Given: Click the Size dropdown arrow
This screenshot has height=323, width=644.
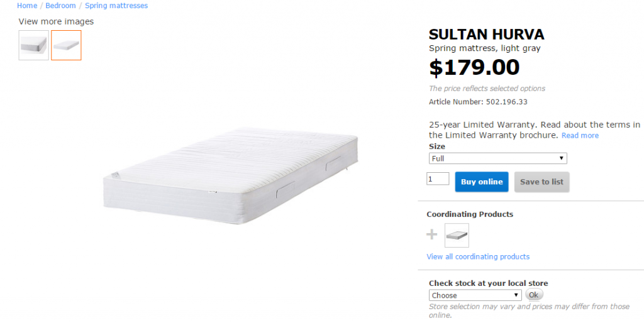Looking at the screenshot, I should pyautogui.click(x=562, y=158).
